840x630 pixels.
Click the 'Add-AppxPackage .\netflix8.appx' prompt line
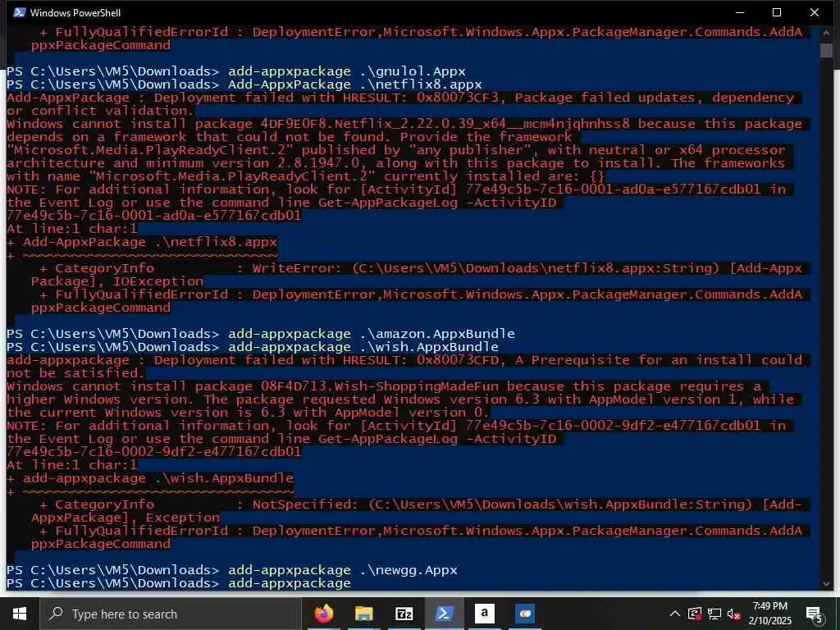244,84
